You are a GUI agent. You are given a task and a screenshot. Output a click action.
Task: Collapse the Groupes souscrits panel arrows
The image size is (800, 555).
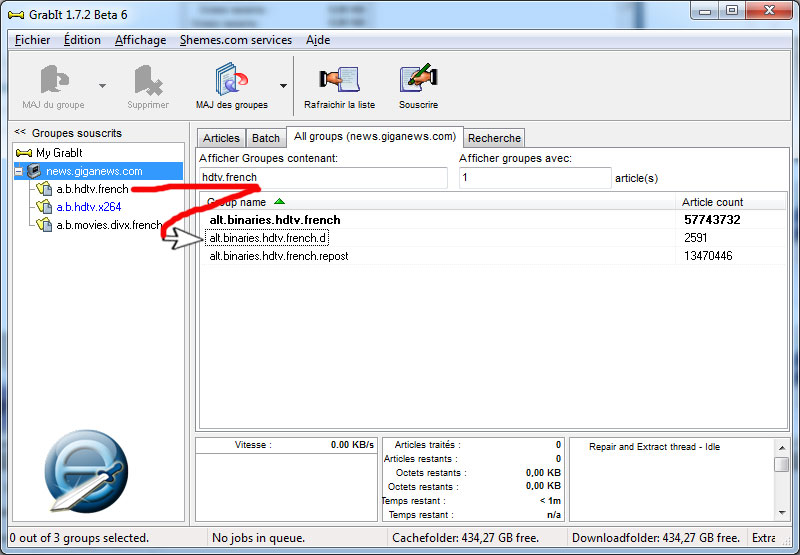[20, 132]
